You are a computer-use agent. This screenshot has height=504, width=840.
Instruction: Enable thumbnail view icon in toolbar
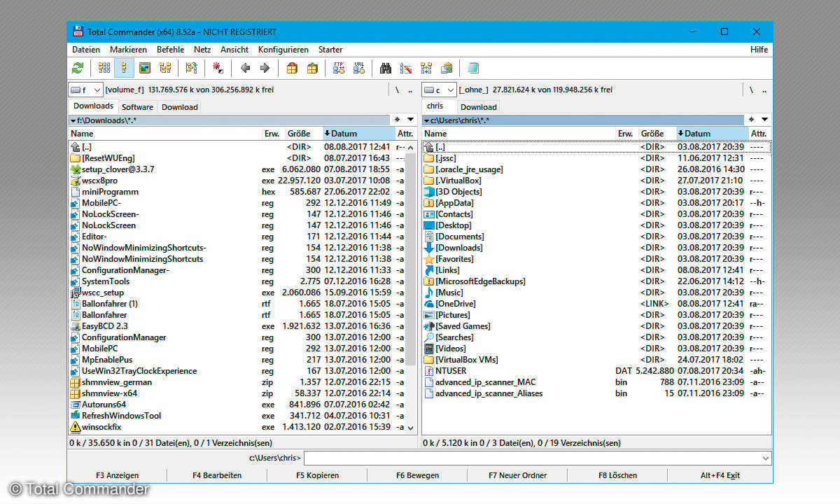(145, 68)
